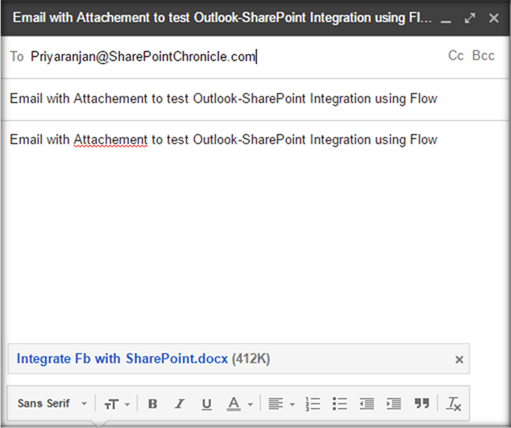Remove the Integrate Fb with SharePoint.docx attachment

(459, 359)
